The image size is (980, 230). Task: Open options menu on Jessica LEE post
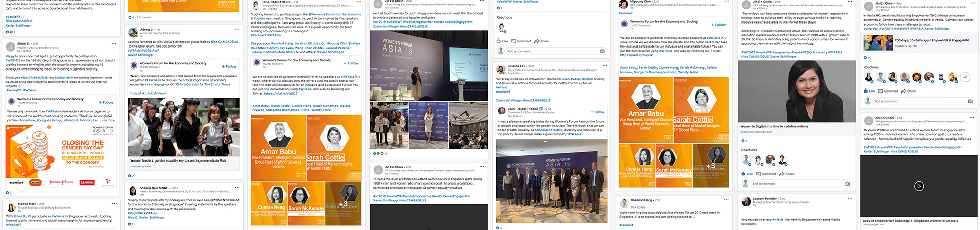605,66
